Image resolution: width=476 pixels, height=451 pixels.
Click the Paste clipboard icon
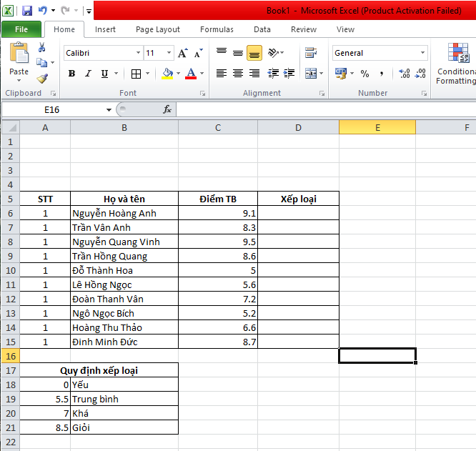[x=19, y=53]
